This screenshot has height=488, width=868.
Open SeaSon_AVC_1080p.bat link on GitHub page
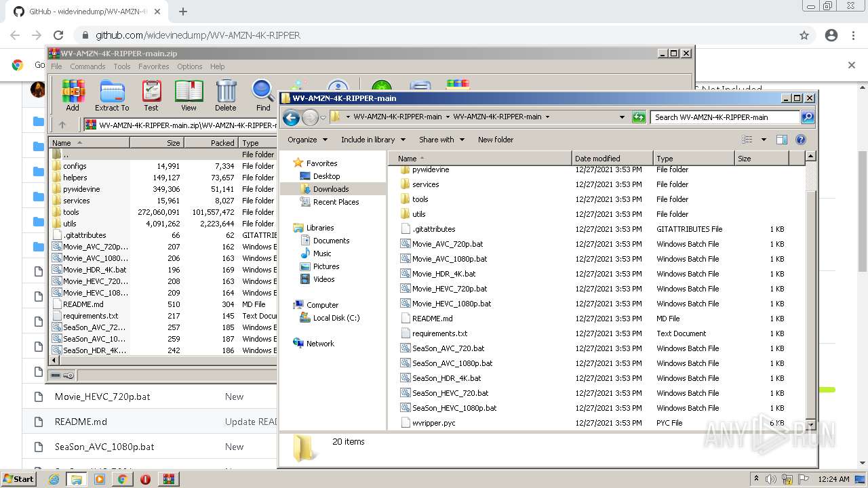pyautogui.click(x=104, y=447)
